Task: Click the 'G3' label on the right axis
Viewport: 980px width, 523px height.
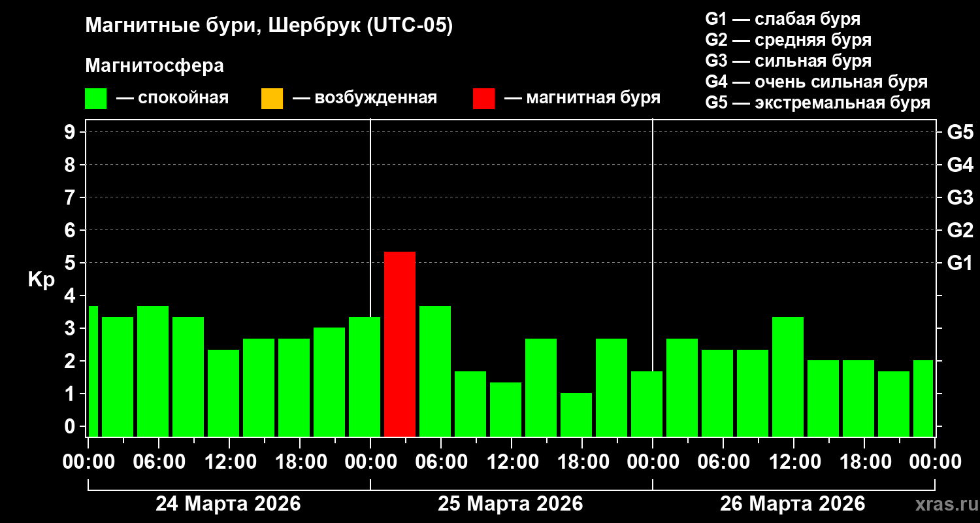Action: point(960,197)
